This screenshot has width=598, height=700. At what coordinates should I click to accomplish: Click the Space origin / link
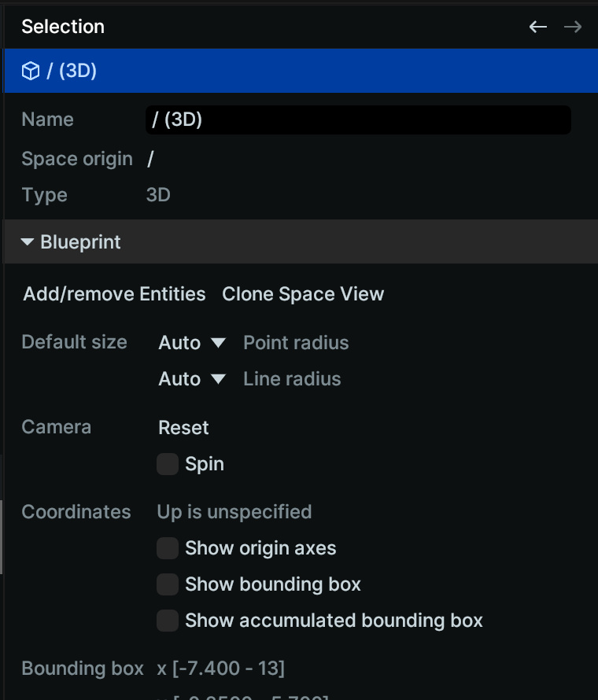click(x=150, y=159)
